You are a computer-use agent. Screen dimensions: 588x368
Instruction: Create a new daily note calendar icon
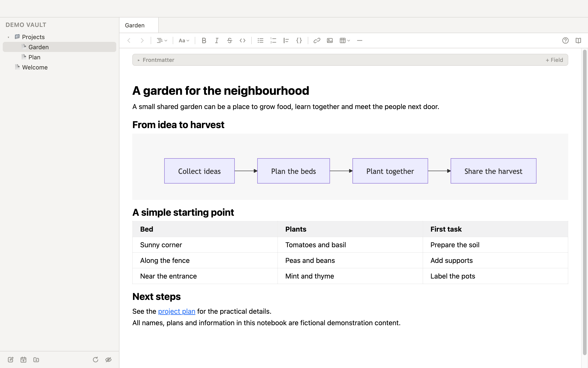23,359
